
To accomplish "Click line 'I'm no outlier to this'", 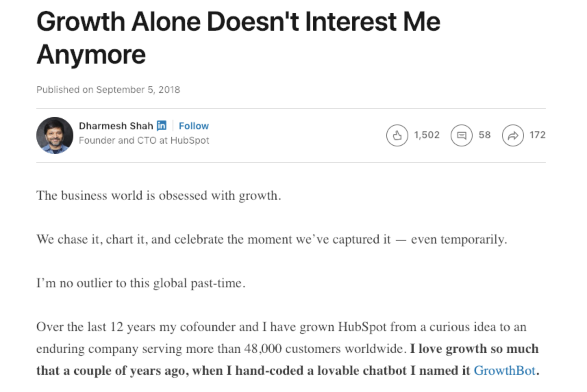I will click(141, 283).
